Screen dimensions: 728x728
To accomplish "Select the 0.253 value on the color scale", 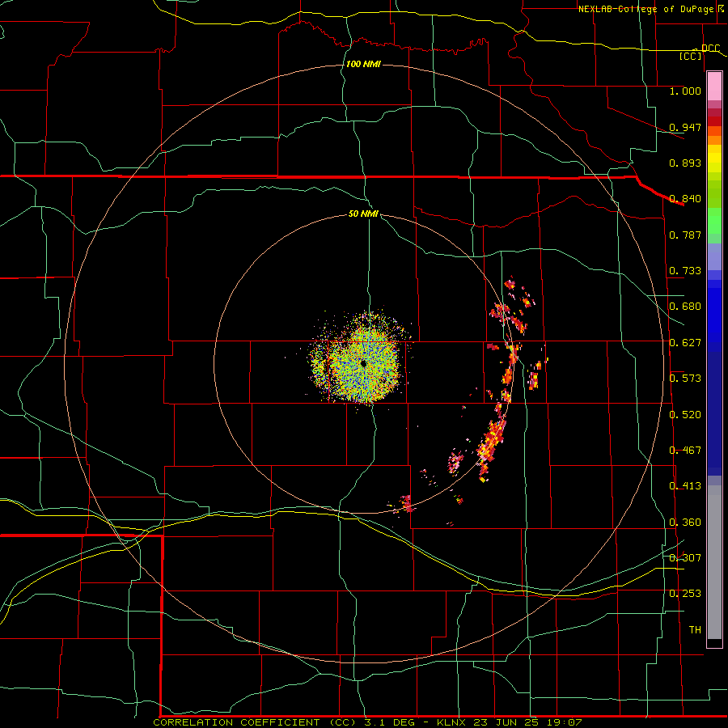I will pos(685,594).
